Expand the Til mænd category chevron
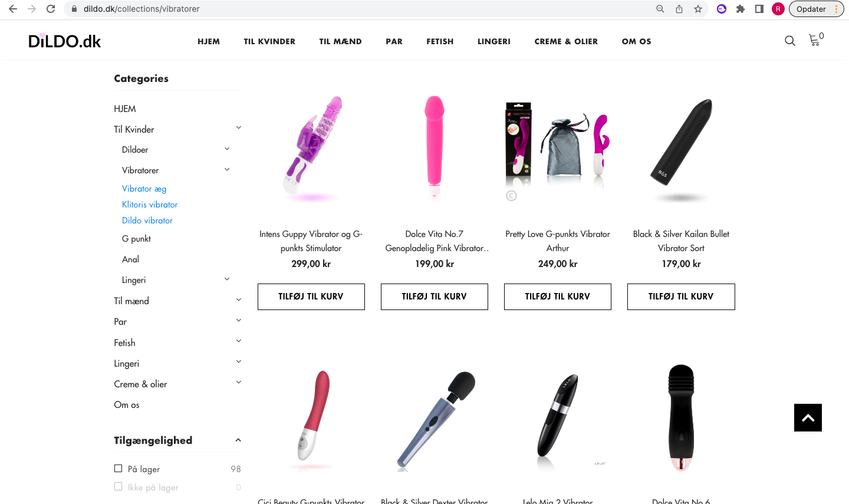Viewport: 849px width, 504px height. click(x=239, y=300)
